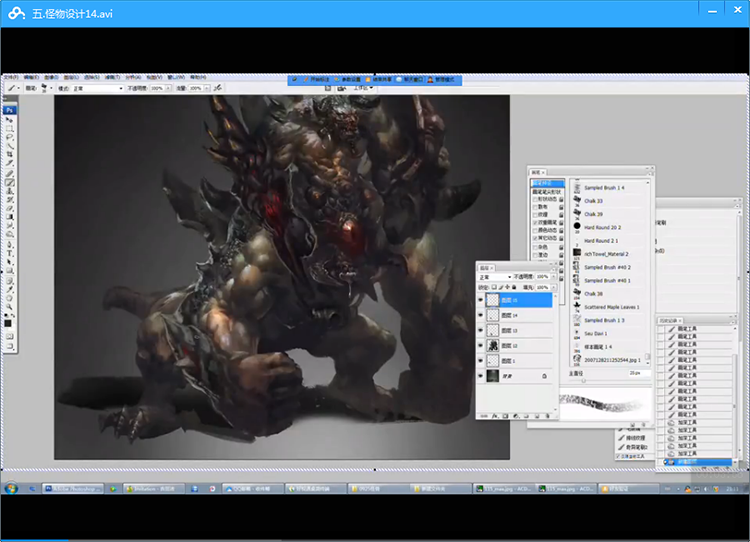Enable 散布 checkbox in Brushes panel
This screenshot has width=750, height=542.
(x=535, y=207)
